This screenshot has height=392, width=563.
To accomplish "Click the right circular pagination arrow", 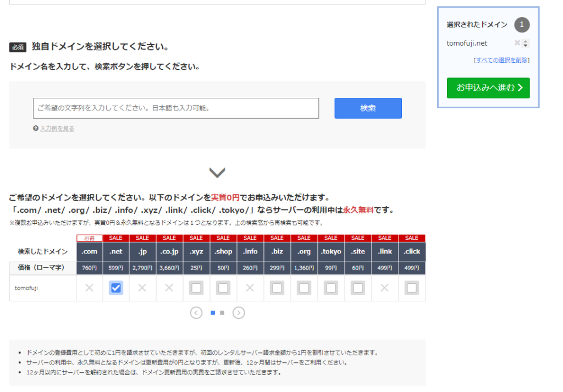I will tap(239, 312).
